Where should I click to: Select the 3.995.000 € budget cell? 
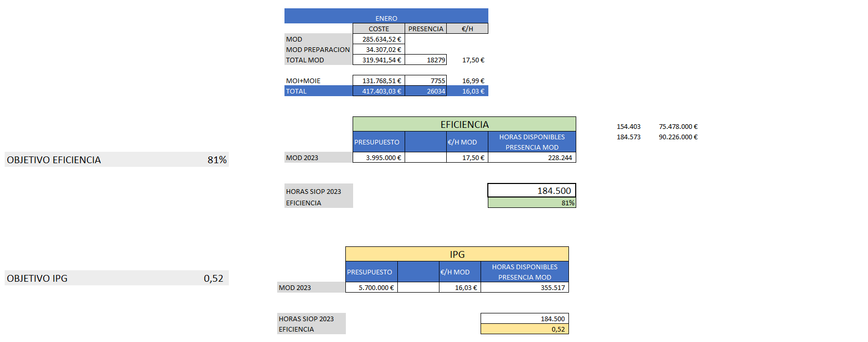(379, 157)
